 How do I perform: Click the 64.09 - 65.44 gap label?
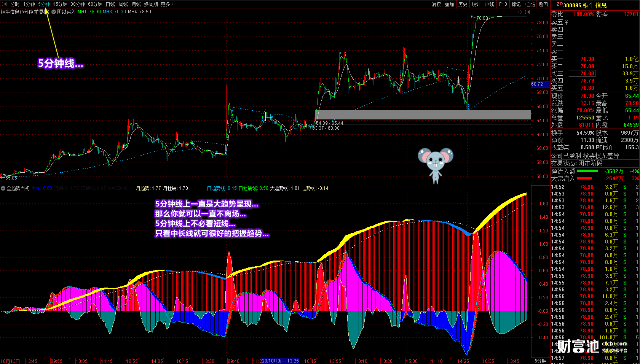(x=329, y=123)
